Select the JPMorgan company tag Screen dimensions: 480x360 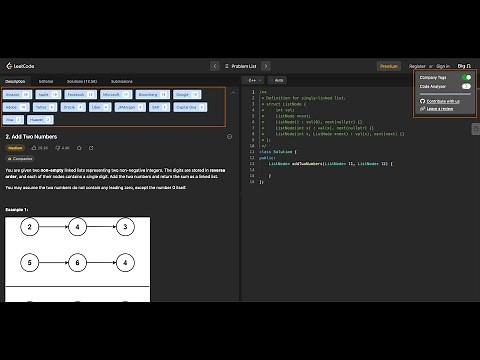pos(130,107)
